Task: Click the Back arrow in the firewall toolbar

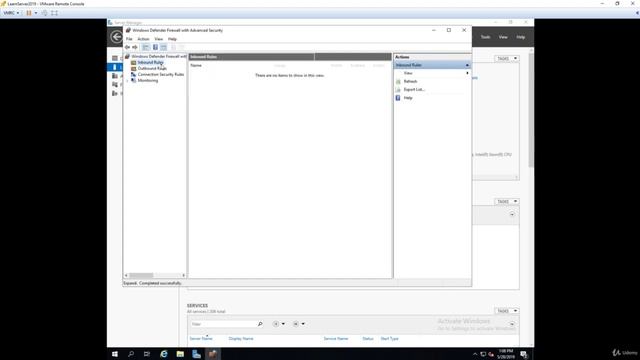Action: click(x=128, y=47)
